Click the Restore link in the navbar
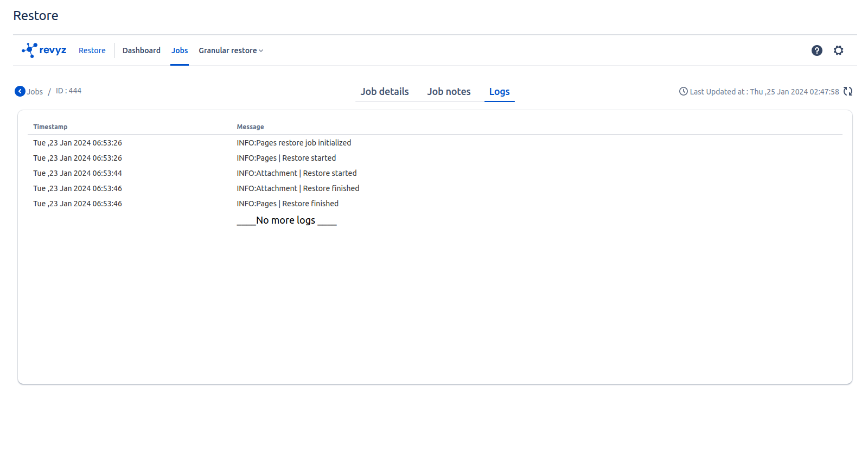 [x=92, y=50]
